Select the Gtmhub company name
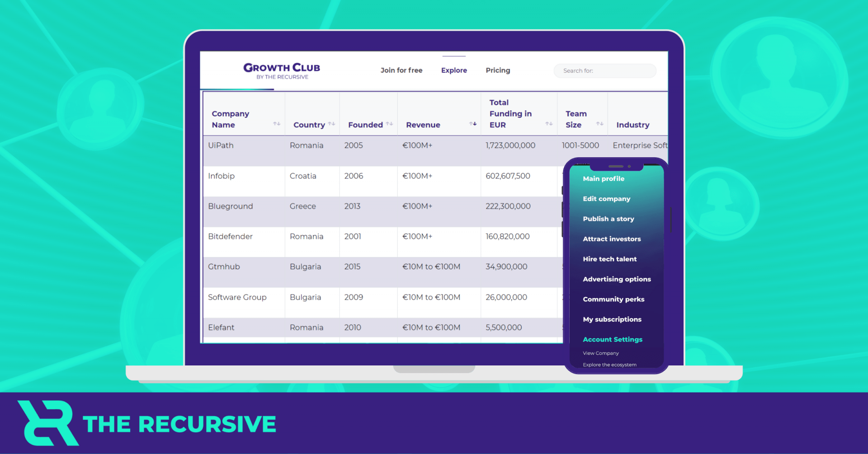868x454 pixels. click(x=224, y=267)
